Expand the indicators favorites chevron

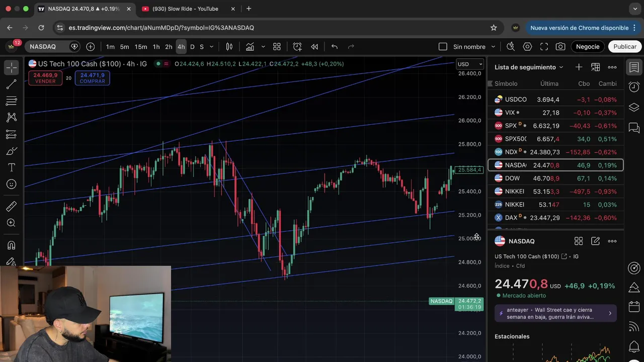click(x=263, y=47)
